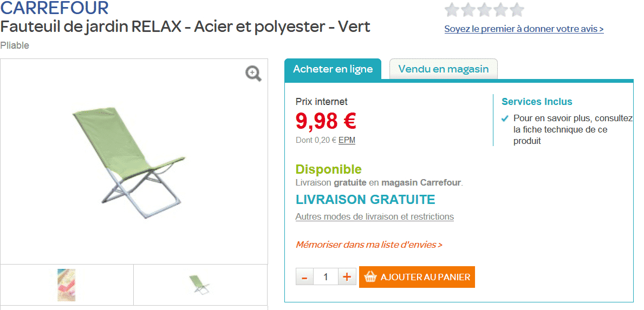This screenshot has width=644, height=310.
Task: Select the colorful towel thumbnail image
Action: (67, 285)
